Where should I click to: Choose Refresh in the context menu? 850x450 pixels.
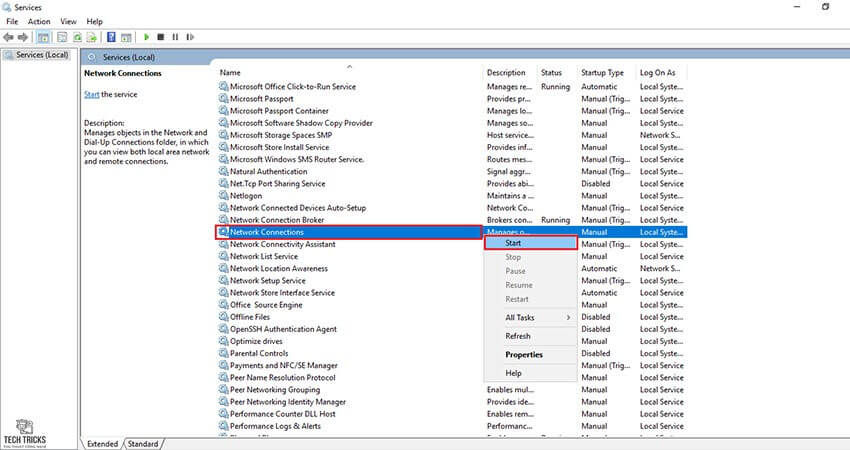pos(531,336)
